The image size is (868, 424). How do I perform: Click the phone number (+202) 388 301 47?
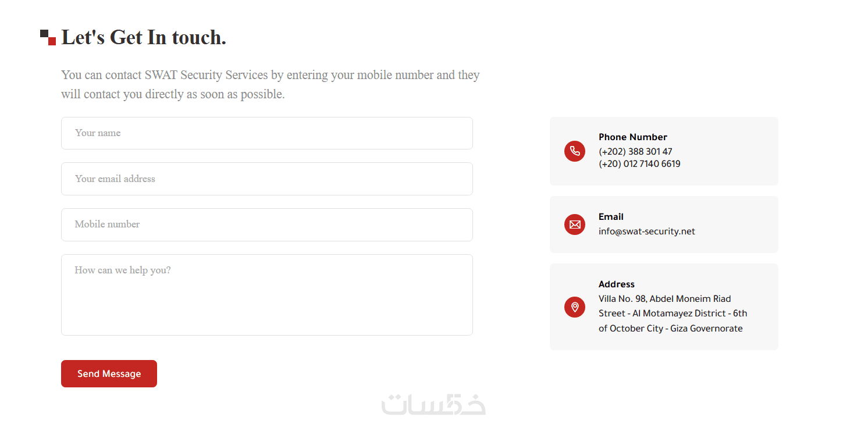pyautogui.click(x=635, y=152)
